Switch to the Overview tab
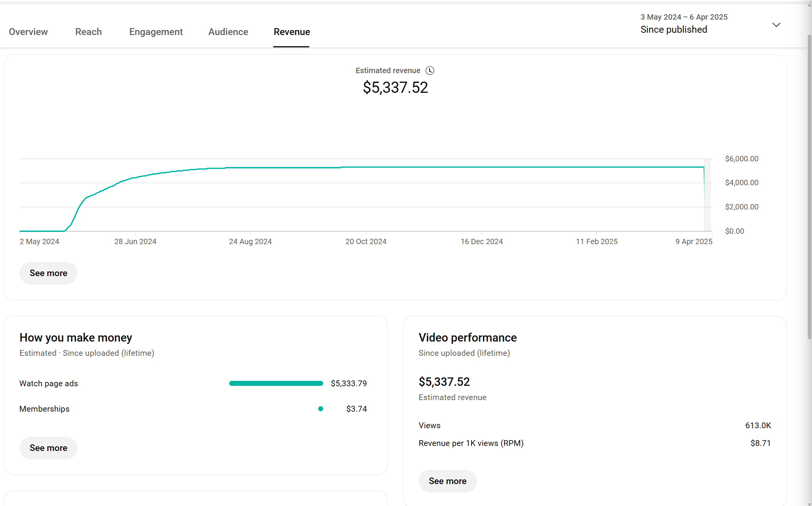This screenshot has width=812, height=506. [x=28, y=32]
